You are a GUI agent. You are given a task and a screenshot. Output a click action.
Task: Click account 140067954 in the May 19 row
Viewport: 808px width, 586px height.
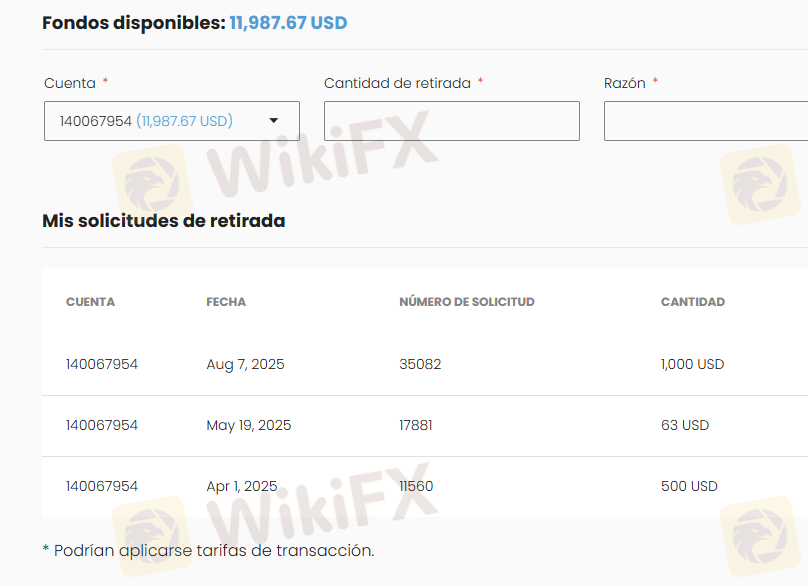(102, 425)
